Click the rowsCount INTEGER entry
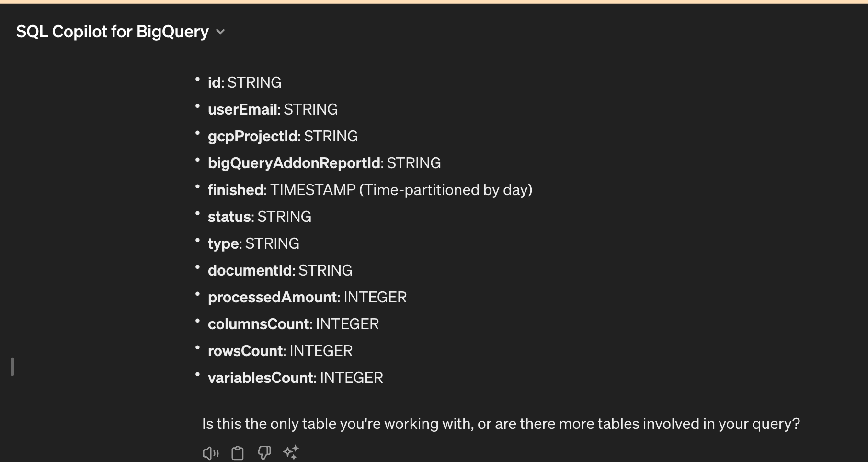The width and height of the screenshot is (868, 462). 280,351
